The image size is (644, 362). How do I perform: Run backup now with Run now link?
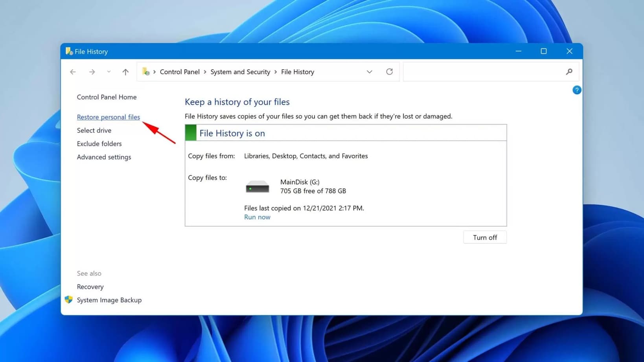click(257, 217)
